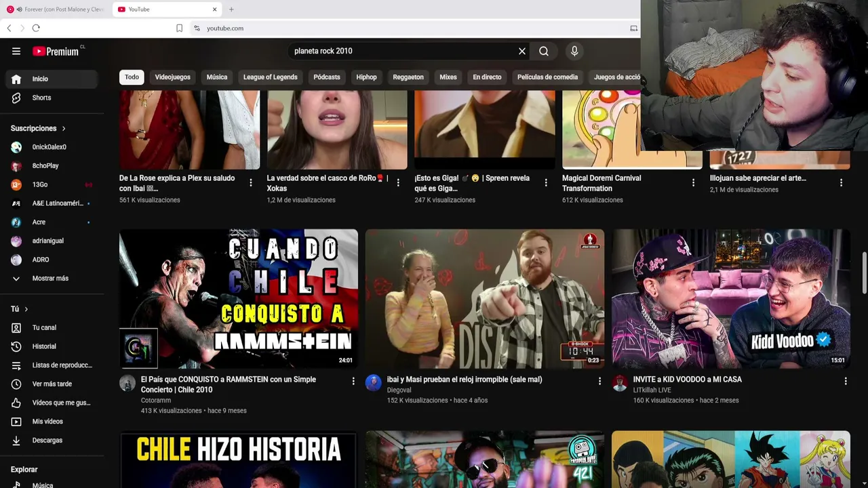This screenshot has width=868, height=488.
Task: Open options for Illojuan short
Action: tap(841, 182)
